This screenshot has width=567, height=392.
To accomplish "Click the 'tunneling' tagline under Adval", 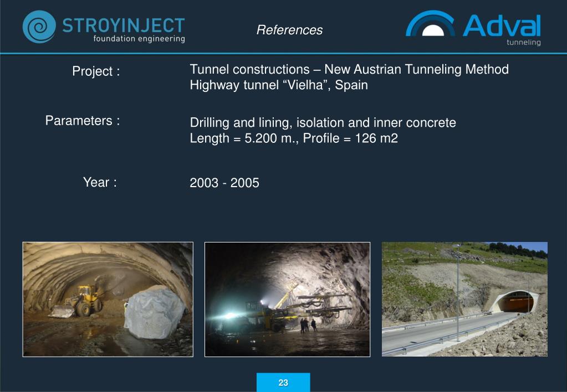I will click(x=524, y=43).
